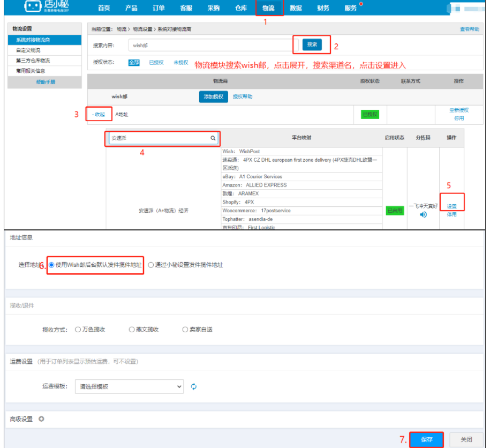Viewport: 490px width, 448px height.
Task: Open 授权帮助 link
Action: click(x=243, y=96)
